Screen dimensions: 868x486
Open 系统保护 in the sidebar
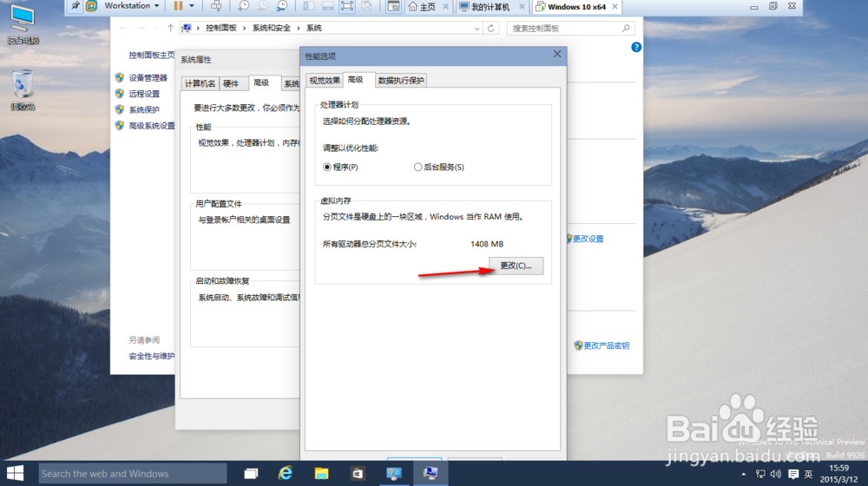[144, 110]
